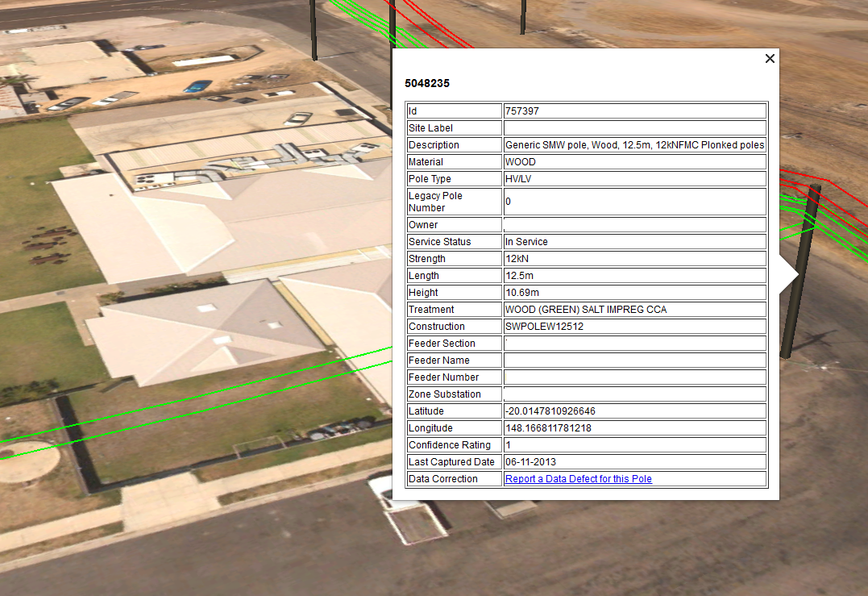Click the Strength value 12kN
This screenshot has width=868, height=596.
click(x=516, y=258)
